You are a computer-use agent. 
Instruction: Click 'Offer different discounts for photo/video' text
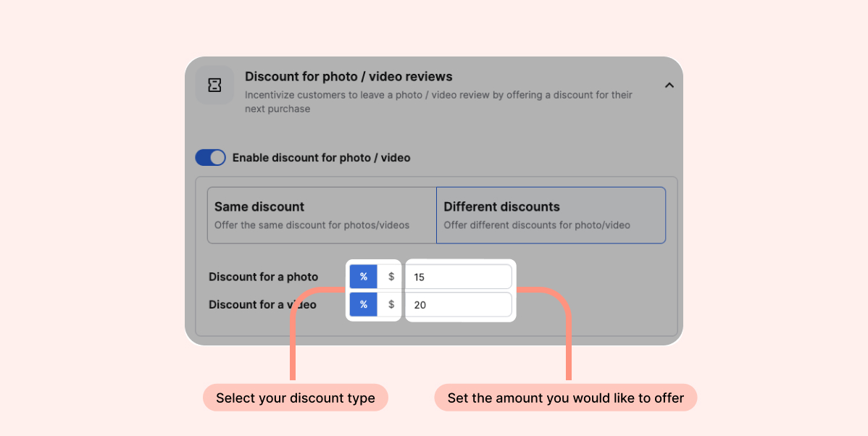pos(537,225)
